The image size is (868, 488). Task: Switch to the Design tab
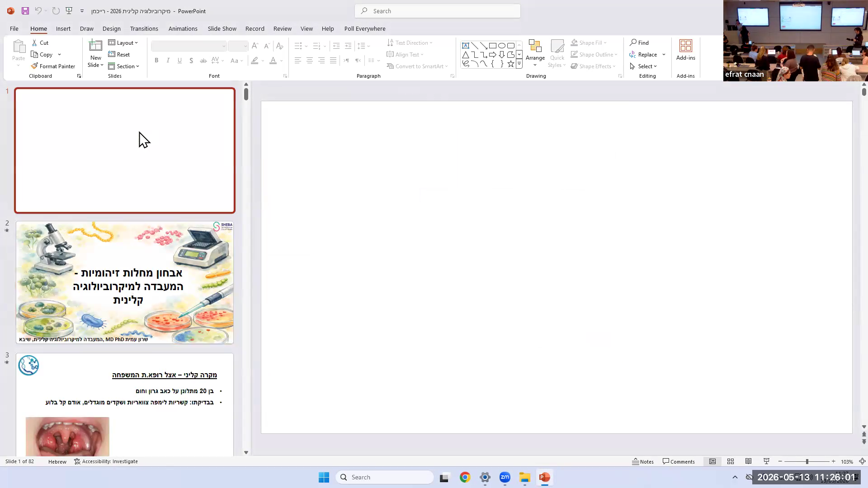(111, 28)
